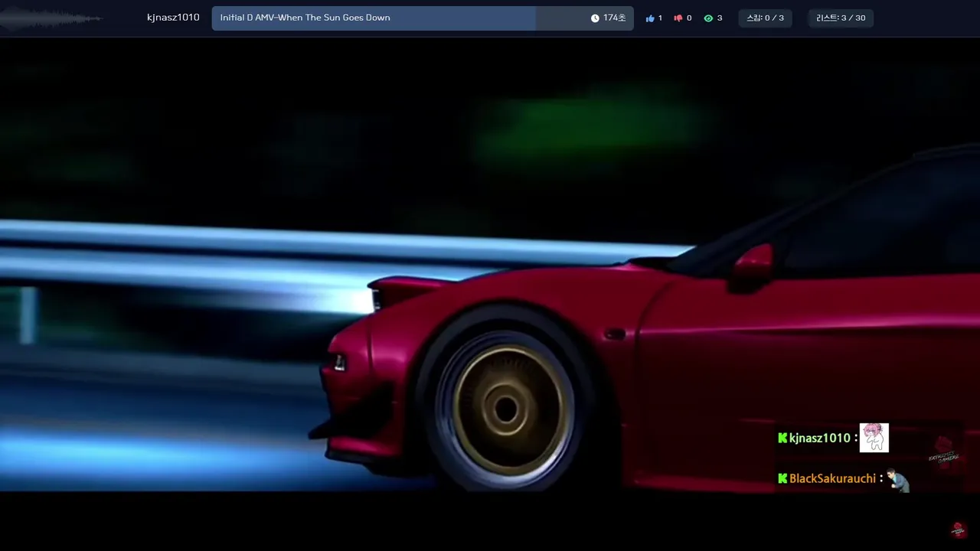Screen dimensions: 980x551
Task: Click the title 'Initial D AMV-When The Sun Goes Down'
Action: [x=305, y=18]
